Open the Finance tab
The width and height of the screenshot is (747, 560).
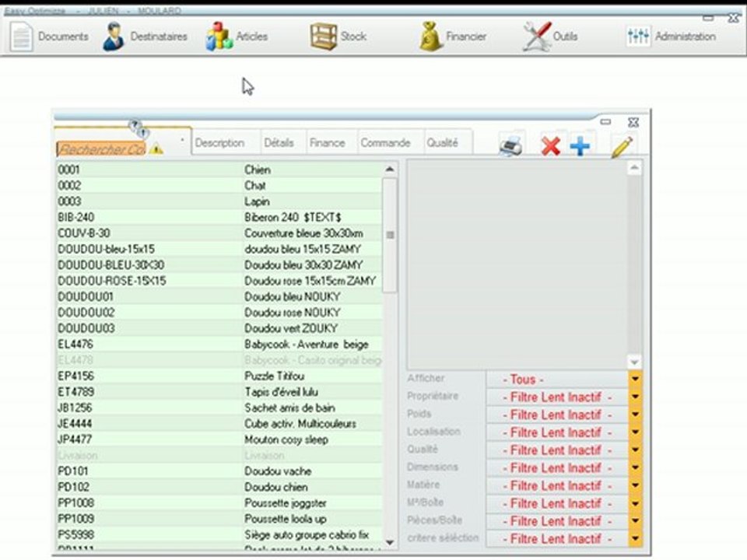point(328,143)
